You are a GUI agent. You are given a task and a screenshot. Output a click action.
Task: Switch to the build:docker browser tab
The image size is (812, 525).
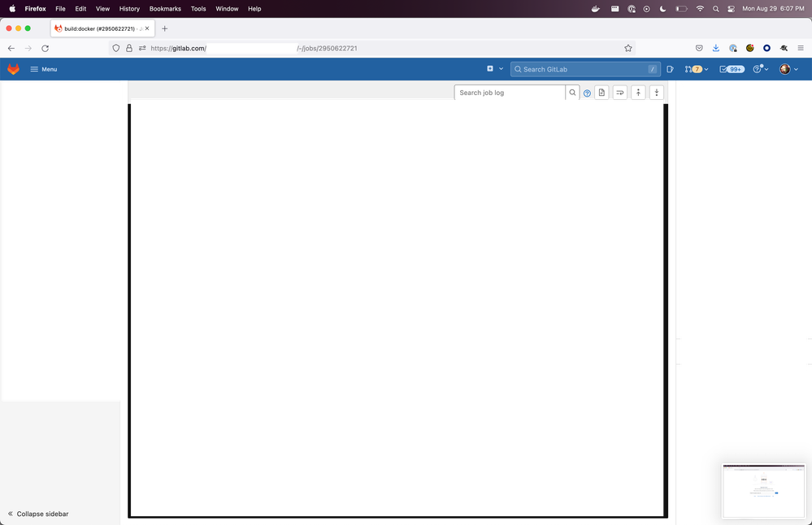(x=98, y=27)
